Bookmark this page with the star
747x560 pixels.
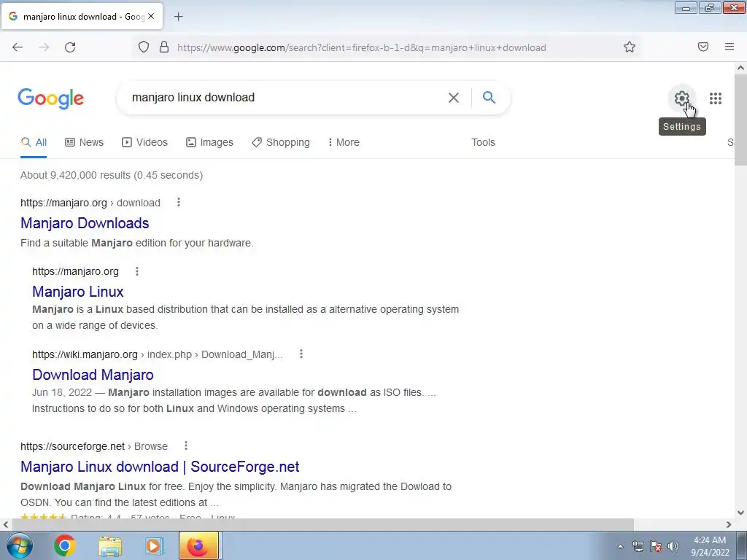point(630,47)
